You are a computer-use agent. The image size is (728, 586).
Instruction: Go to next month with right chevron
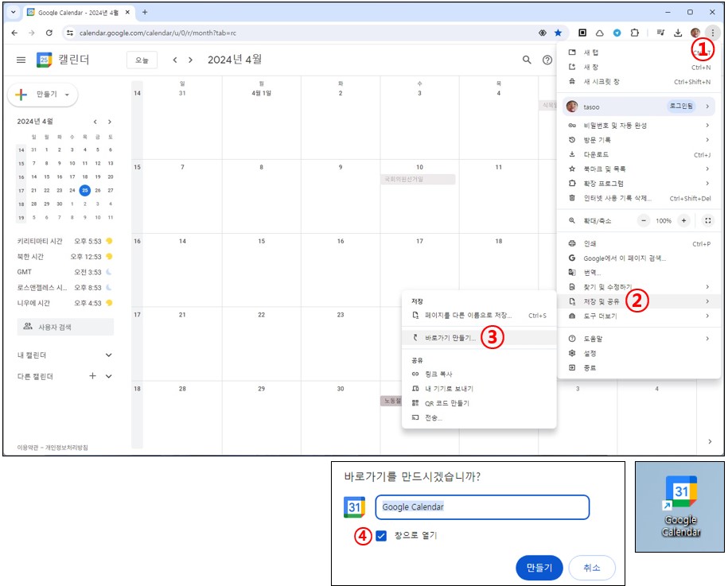190,60
